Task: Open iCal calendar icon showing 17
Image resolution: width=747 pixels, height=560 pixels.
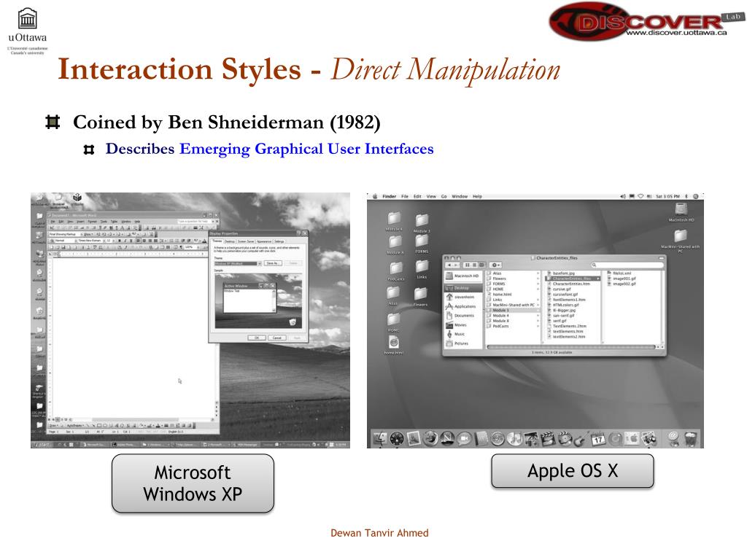Action: 598,438
